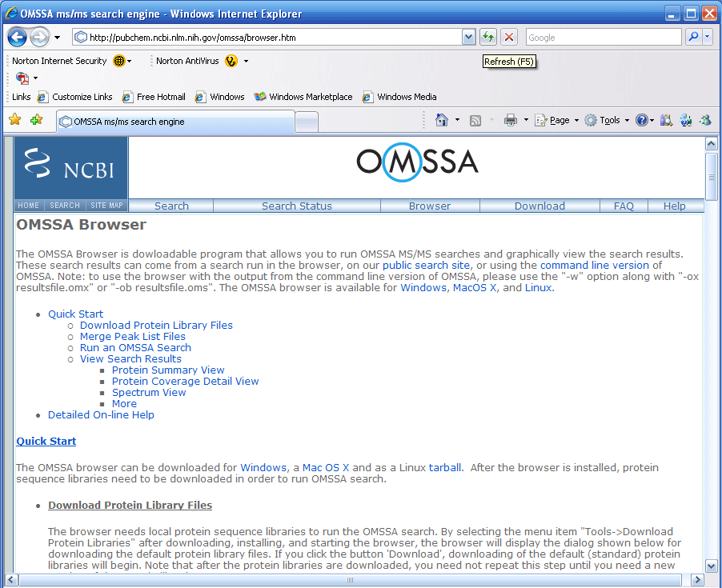Screen dimensions: 722x588
Task: Open the search provider options dropdown
Action: coord(708,37)
